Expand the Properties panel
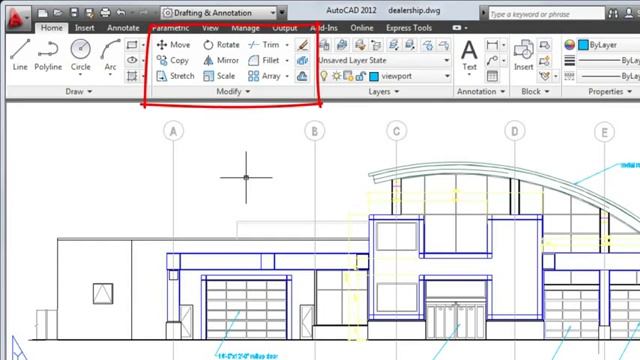640x360 pixels. point(610,91)
